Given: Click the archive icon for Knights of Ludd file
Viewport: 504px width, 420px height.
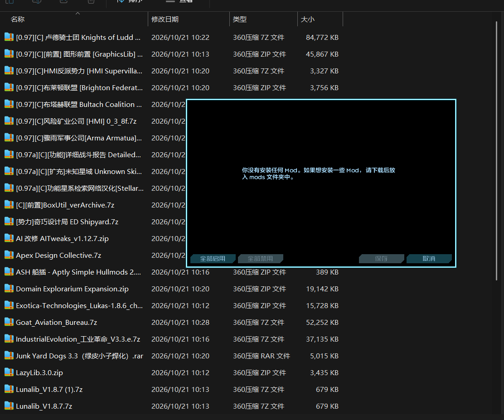Looking at the screenshot, I should pos(9,37).
